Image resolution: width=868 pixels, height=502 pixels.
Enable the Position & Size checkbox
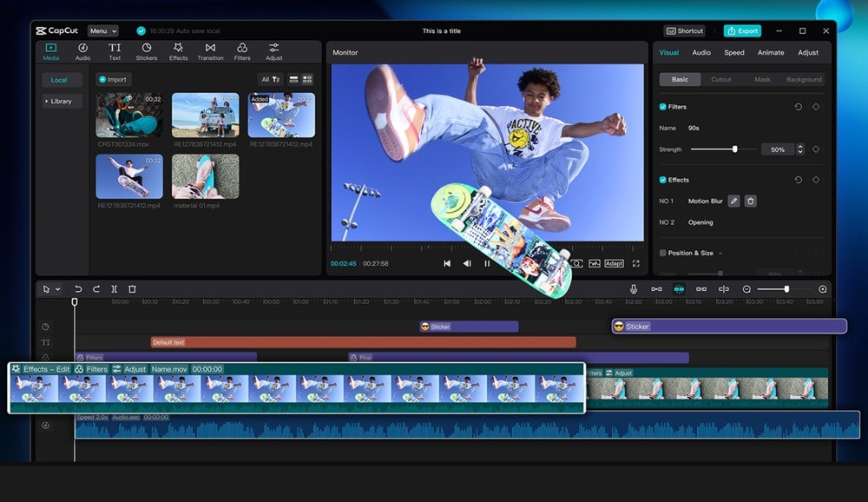pyautogui.click(x=663, y=253)
